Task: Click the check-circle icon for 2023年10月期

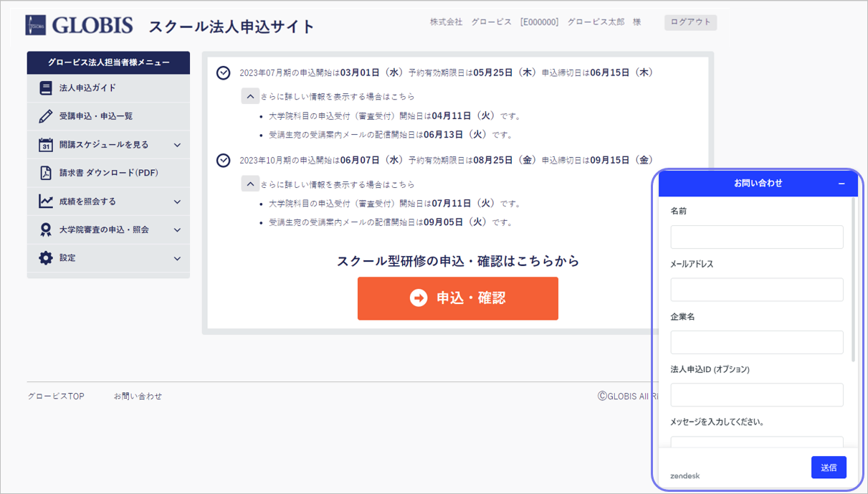Action: pos(224,161)
